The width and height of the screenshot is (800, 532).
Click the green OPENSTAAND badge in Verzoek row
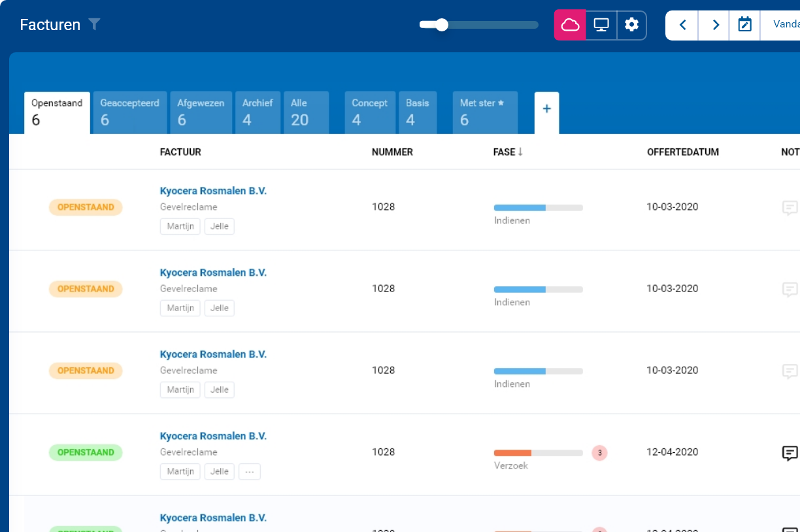click(x=86, y=452)
